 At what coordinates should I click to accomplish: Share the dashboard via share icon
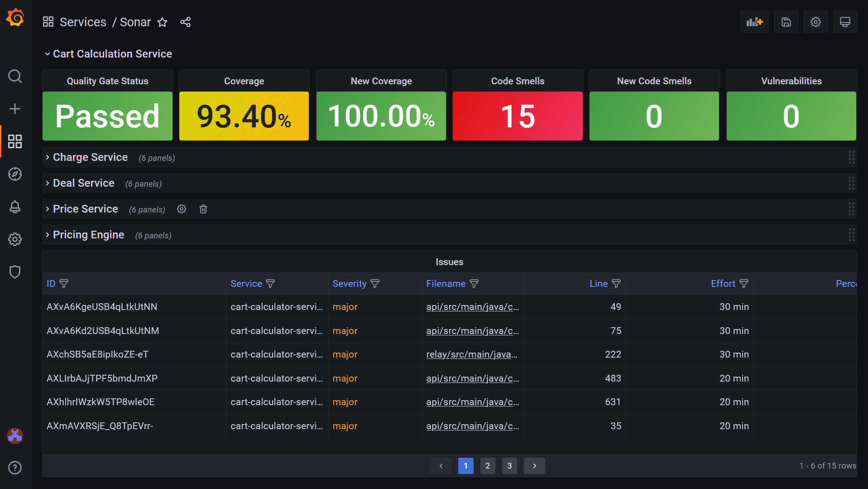(x=185, y=22)
